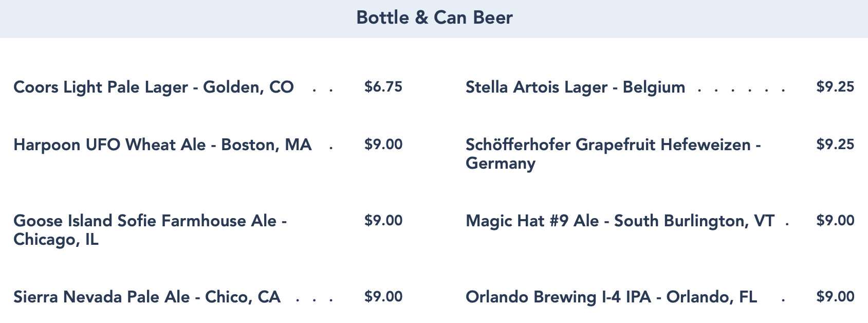868x323 pixels.
Task: Select Goose Island Sofie Farmhouse Ale
Action: point(150,229)
